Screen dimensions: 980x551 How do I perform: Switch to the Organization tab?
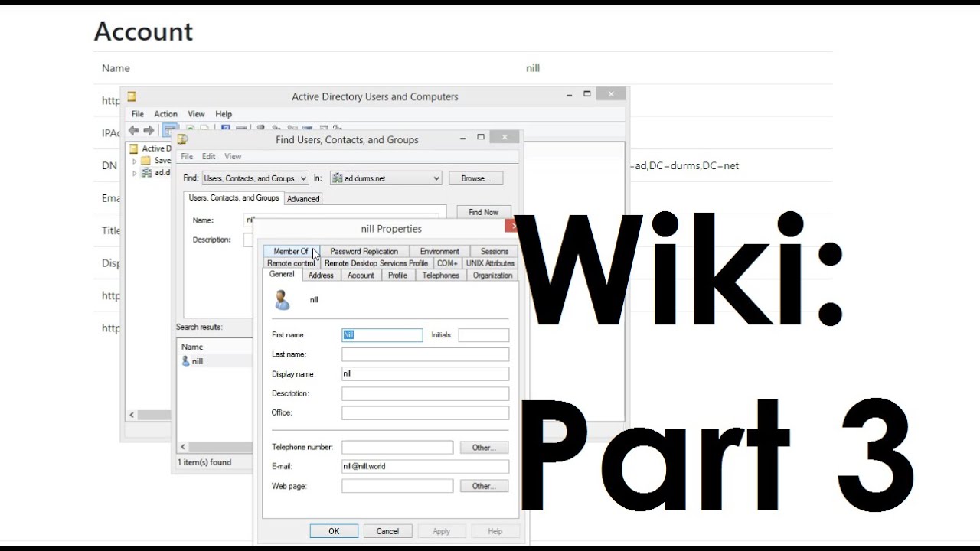pyautogui.click(x=492, y=275)
